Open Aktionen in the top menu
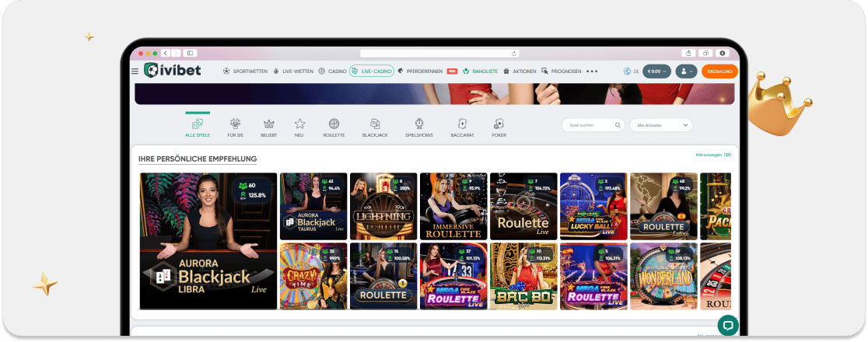 click(520, 72)
